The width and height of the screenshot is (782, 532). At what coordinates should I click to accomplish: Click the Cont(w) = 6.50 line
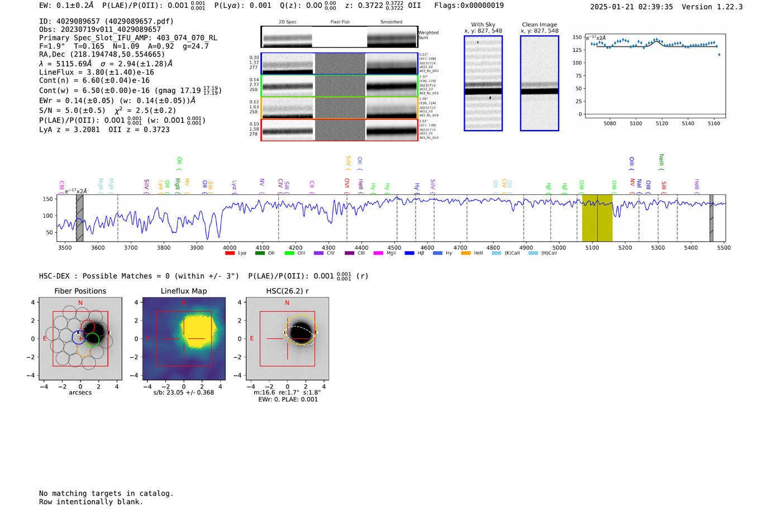[130, 90]
